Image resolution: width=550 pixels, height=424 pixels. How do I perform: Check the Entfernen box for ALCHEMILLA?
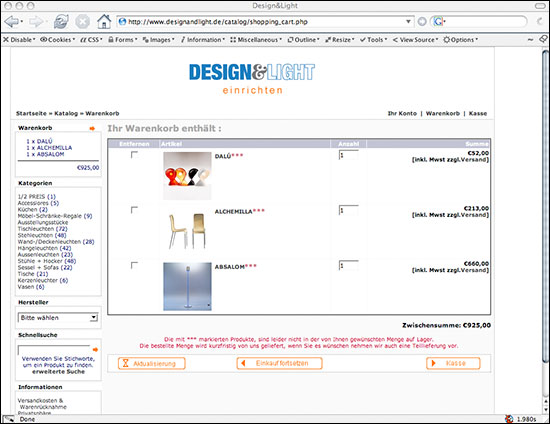(134, 210)
